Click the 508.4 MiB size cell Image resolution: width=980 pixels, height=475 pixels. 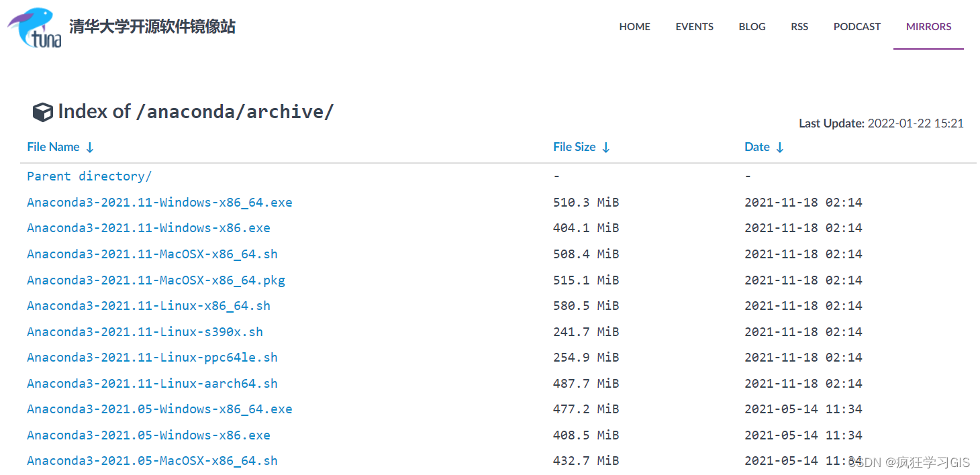pos(586,254)
